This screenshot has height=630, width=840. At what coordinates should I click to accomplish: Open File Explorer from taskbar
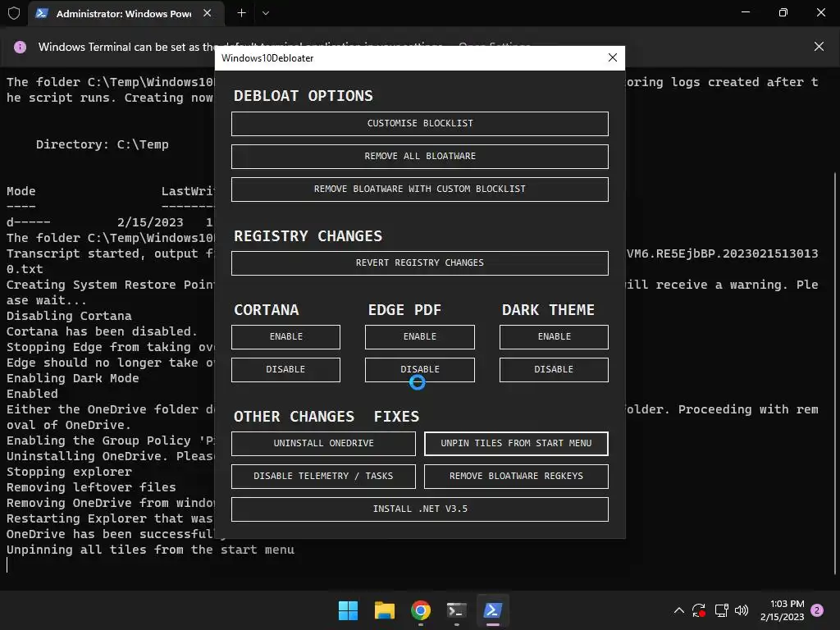tap(384, 610)
